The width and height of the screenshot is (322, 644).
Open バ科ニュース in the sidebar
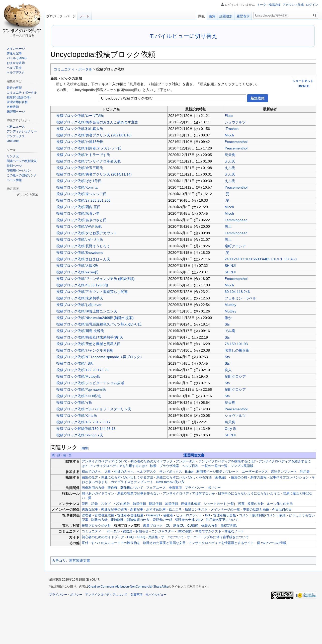[16, 127]
